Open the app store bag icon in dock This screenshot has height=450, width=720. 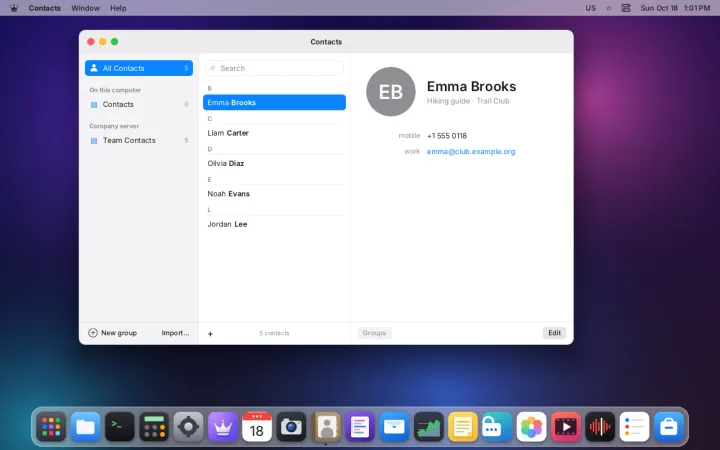pos(669,427)
